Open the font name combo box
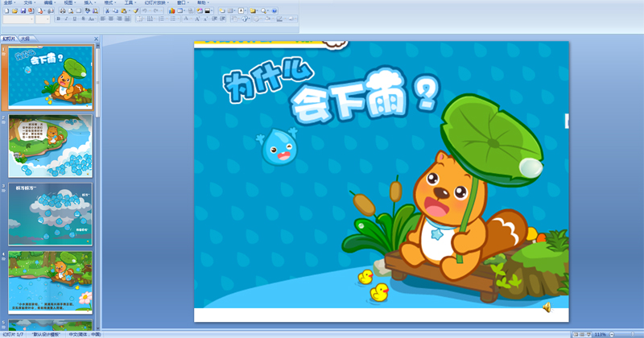 coord(19,19)
